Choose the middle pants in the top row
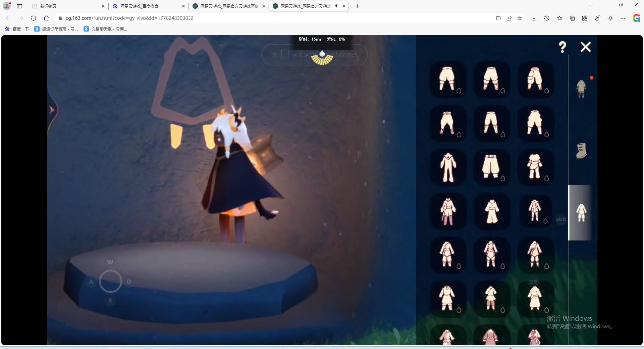This screenshot has width=644, height=349. pos(492,80)
